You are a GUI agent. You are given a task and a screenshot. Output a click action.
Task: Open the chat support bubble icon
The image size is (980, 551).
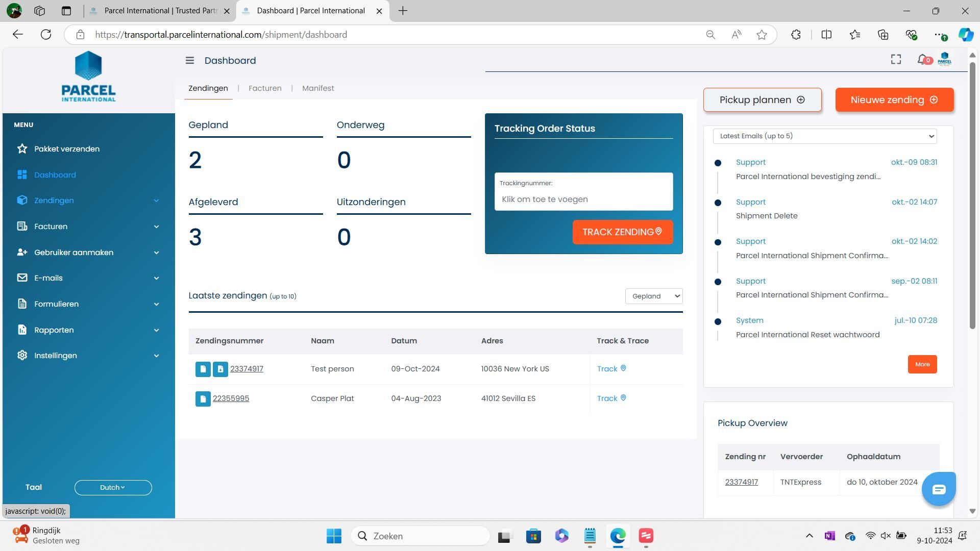tap(938, 490)
